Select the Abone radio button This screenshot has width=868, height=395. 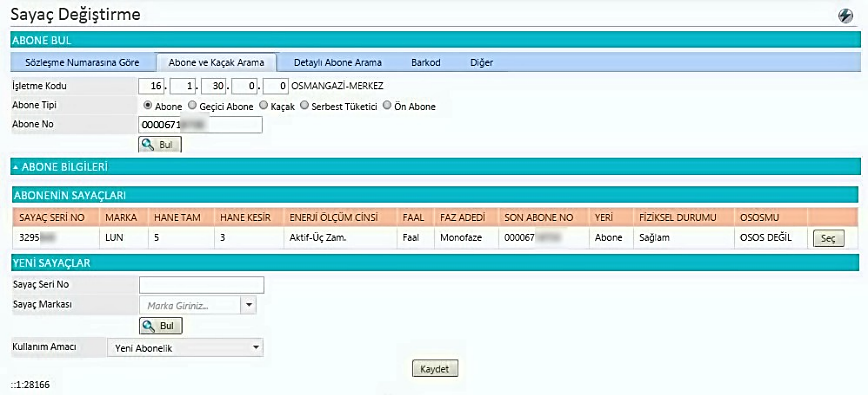pos(148,106)
